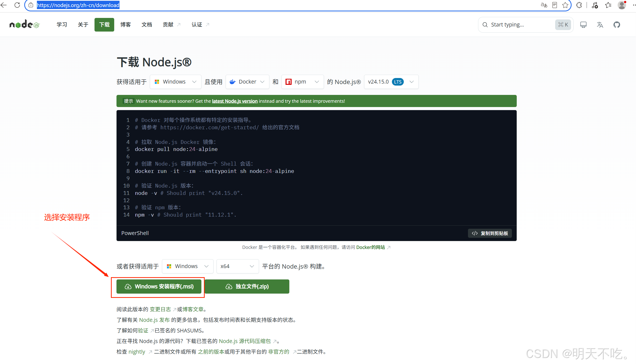Click the npm -v command line
636x364 pixels.
point(186,215)
